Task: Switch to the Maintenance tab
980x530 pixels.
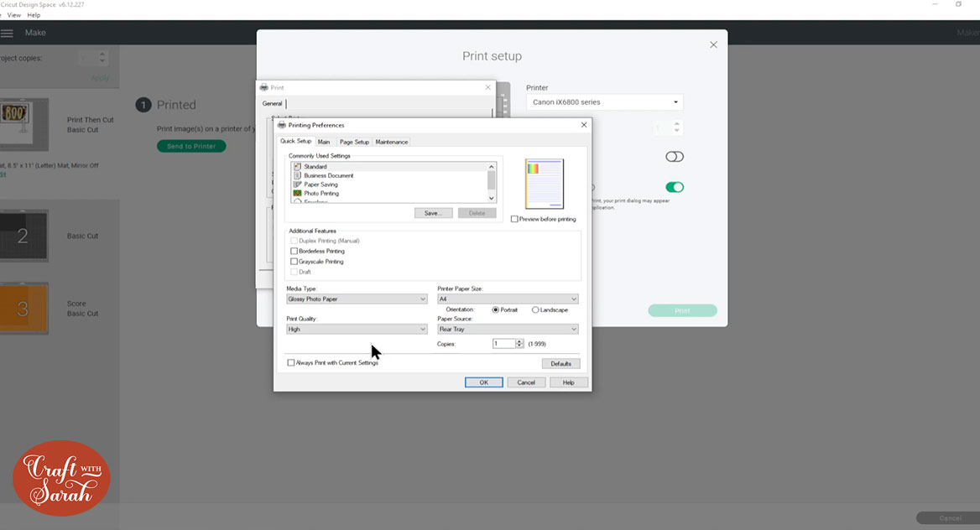Action: (392, 142)
